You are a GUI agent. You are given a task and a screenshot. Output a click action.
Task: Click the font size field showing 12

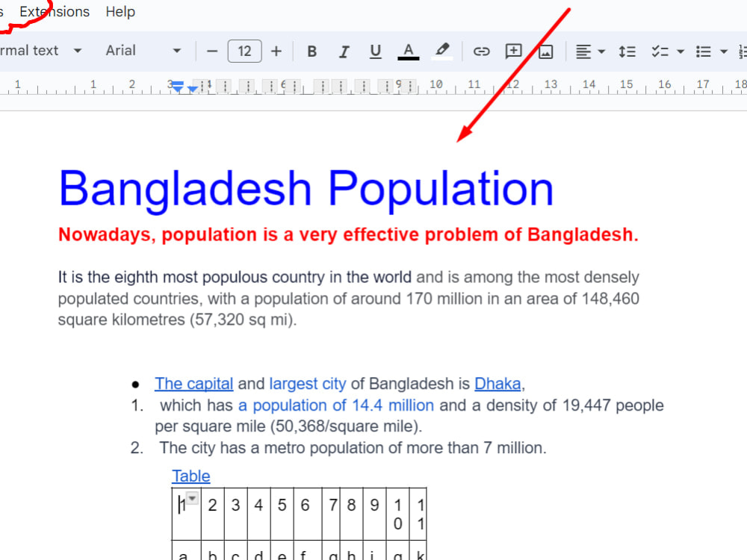click(244, 51)
